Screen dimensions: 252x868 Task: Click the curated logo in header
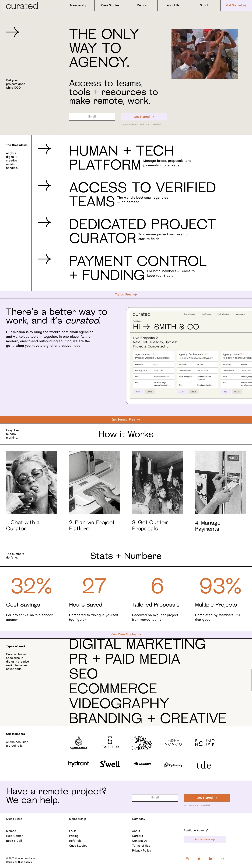tap(22, 6)
